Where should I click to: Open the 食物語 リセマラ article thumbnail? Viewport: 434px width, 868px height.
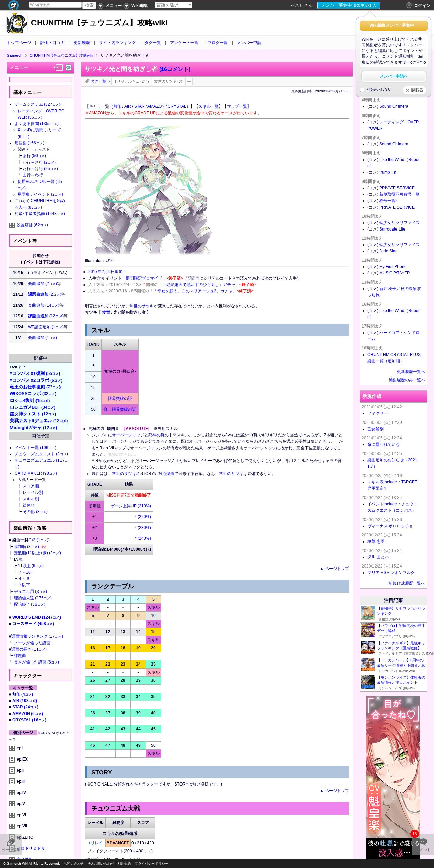click(x=368, y=613)
